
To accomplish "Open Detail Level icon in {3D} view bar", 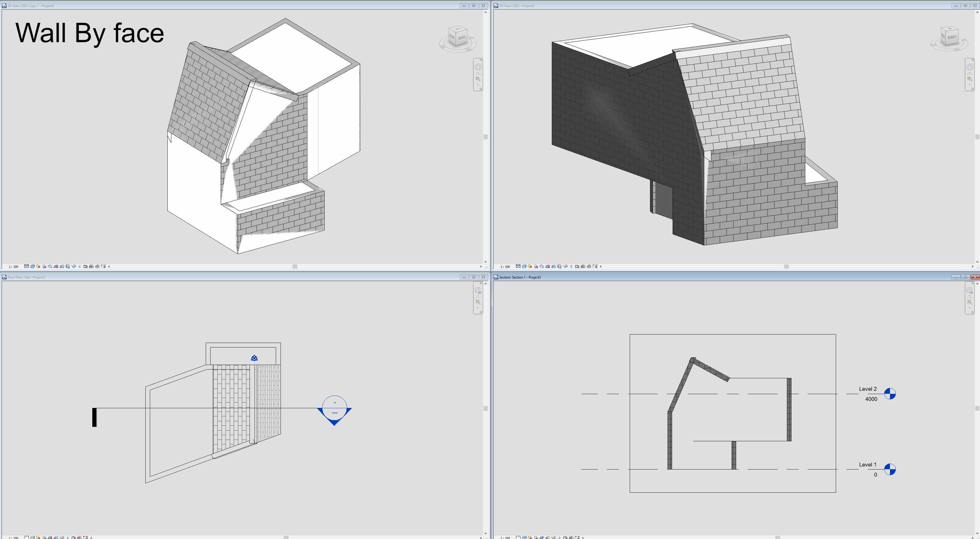I will (x=518, y=266).
